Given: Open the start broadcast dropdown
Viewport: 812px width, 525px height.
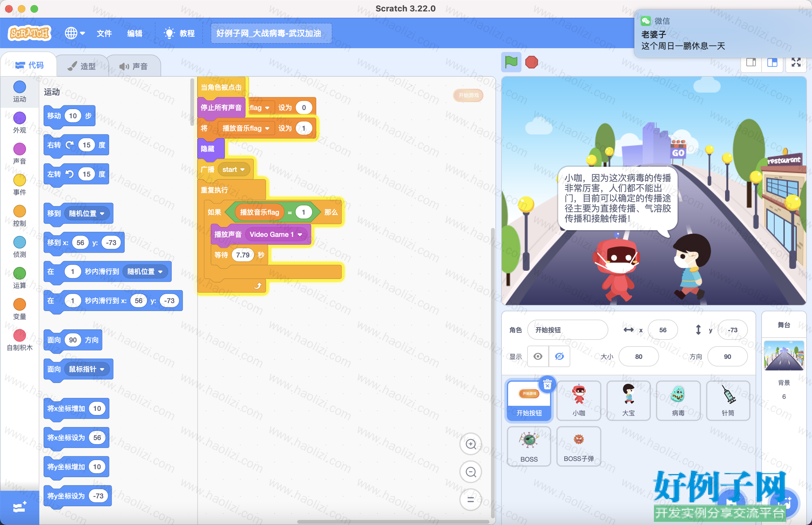Looking at the screenshot, I should tap(233, 169).
